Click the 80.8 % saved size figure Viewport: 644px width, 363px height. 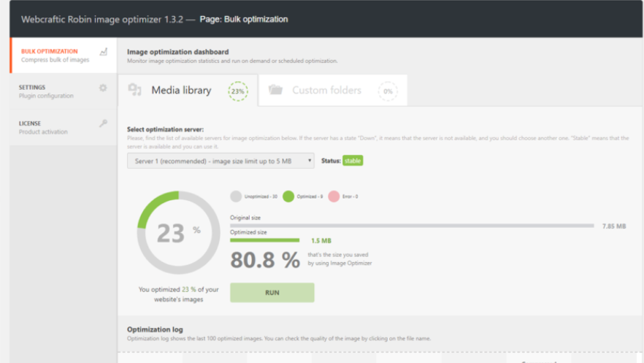pos(265,260)
